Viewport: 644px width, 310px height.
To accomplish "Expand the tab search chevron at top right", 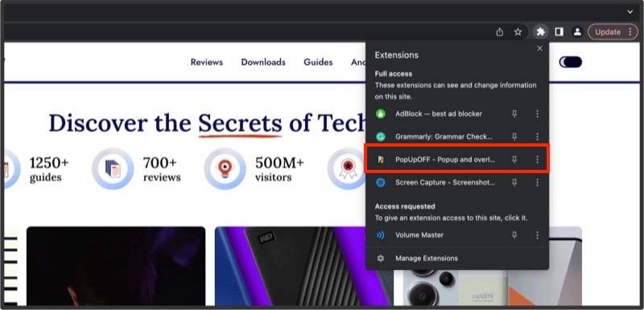I will 630,11.
